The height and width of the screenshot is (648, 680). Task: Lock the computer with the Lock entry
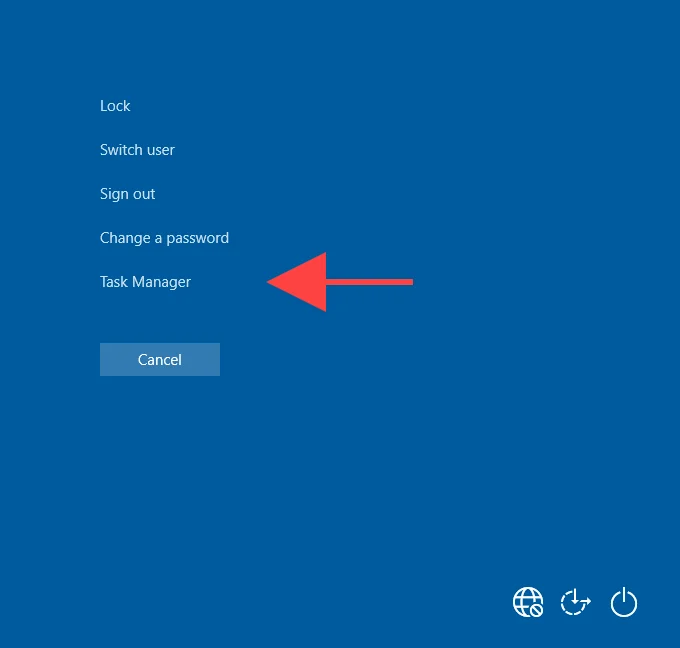point(115,106)
